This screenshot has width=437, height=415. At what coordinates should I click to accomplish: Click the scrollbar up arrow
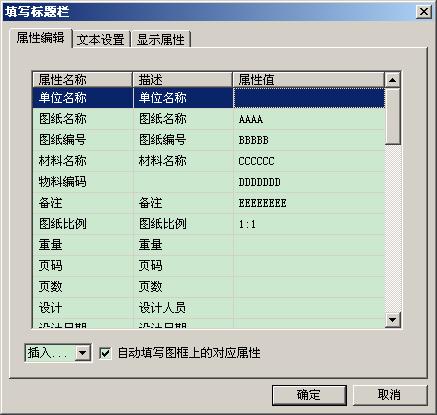[392, 80]
